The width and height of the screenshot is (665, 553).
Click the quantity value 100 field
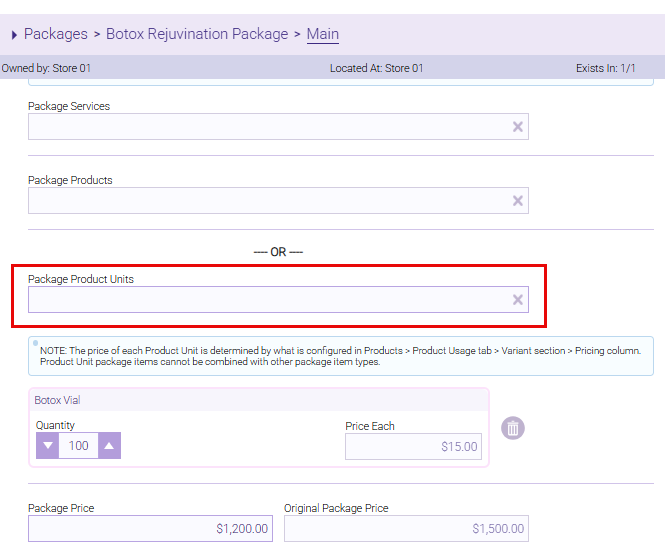(78, 446)
